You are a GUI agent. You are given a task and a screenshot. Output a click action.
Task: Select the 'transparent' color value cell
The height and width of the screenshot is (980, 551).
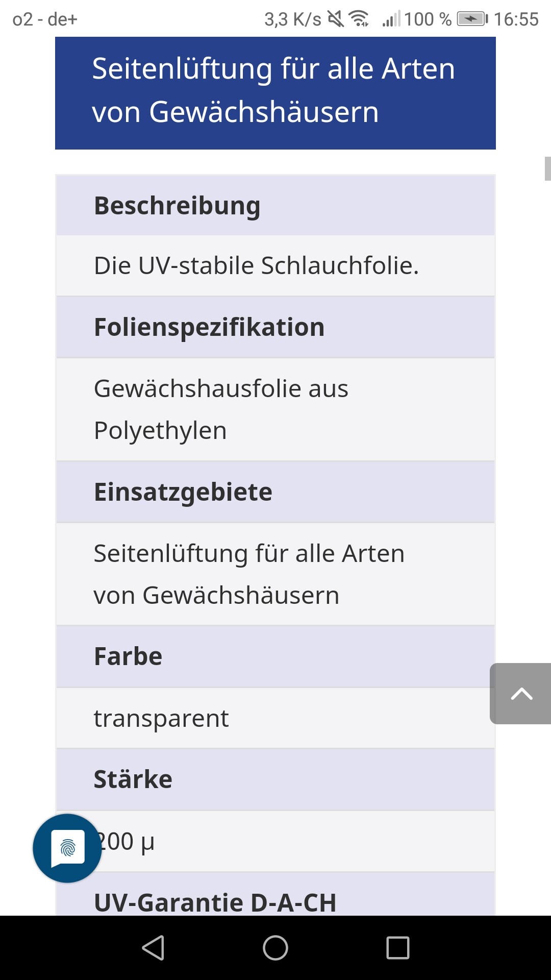click(275, 718)
